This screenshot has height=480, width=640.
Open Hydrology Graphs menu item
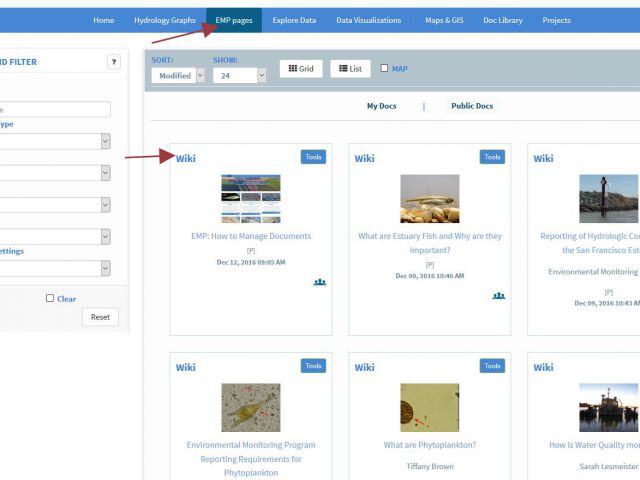click(165, 20)
